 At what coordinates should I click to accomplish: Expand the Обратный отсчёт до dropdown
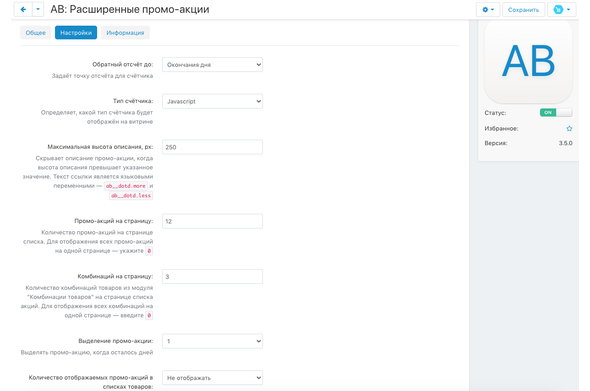click(212, 65)
